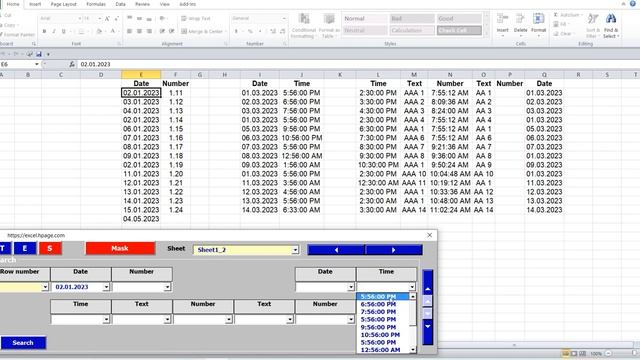Center text horizontally in the Alignment group

[x=139, y=31]
